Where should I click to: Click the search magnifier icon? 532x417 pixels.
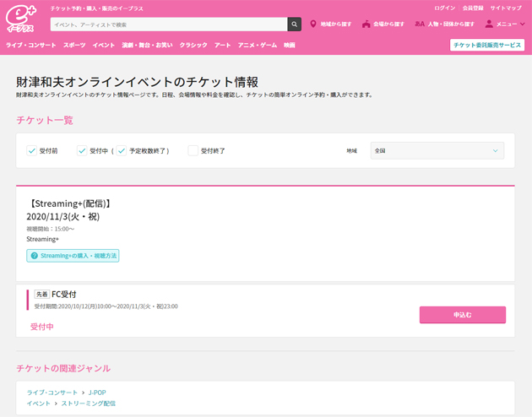[x=294, y=24]
